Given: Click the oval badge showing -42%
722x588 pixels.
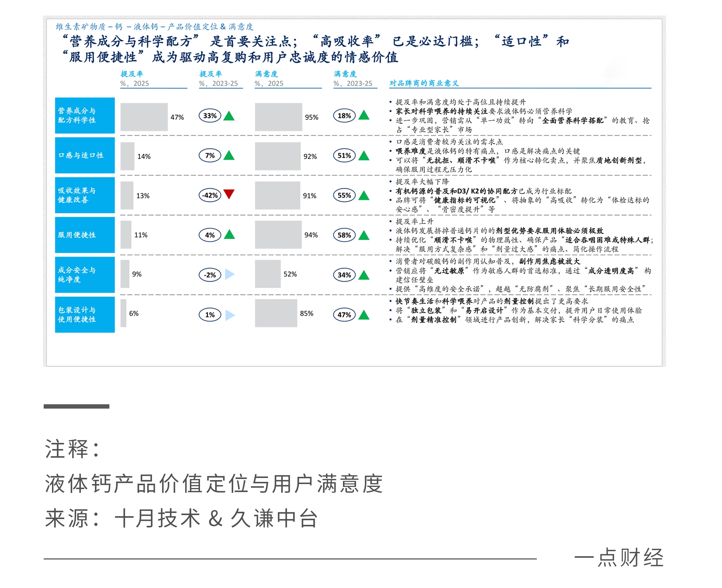Looking at the screenshot, I should [x=210, y=195].
